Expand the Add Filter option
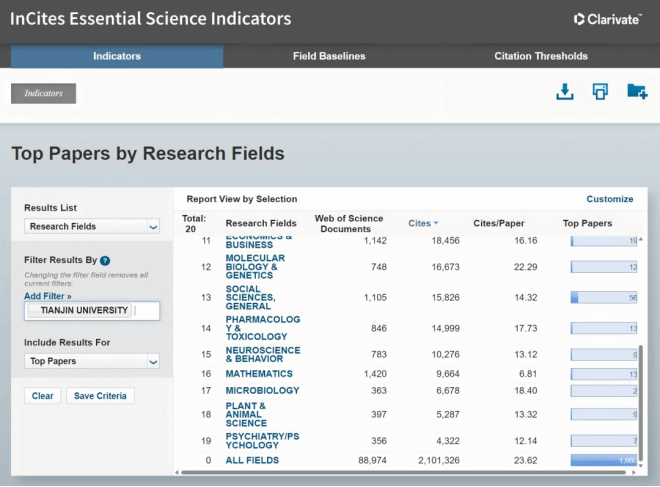Screen dimensions: 660x487 tap(48, 296)
